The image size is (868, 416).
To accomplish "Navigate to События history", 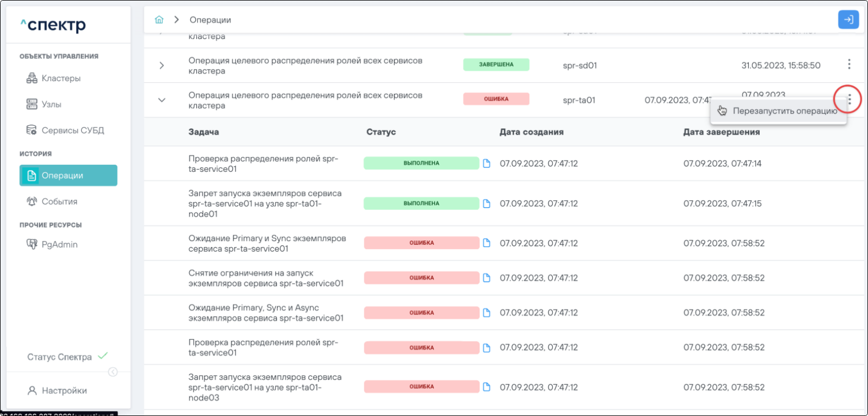I will pos(59,201).
